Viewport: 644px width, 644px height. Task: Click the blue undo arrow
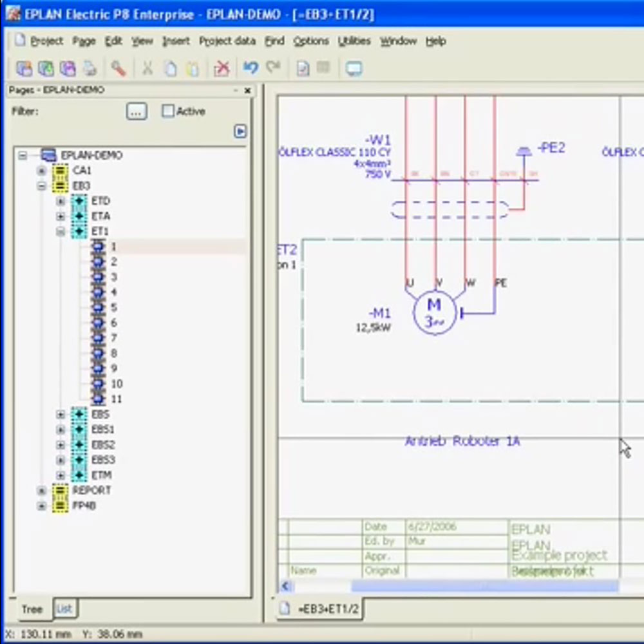click(251, 68)
